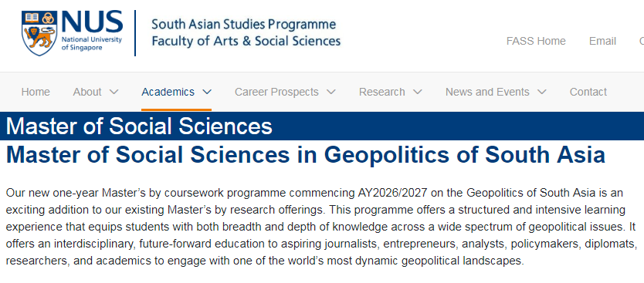Screen dimensions: 644x283
Task: Expand the News and Events chevron
Action: point(542,92)
